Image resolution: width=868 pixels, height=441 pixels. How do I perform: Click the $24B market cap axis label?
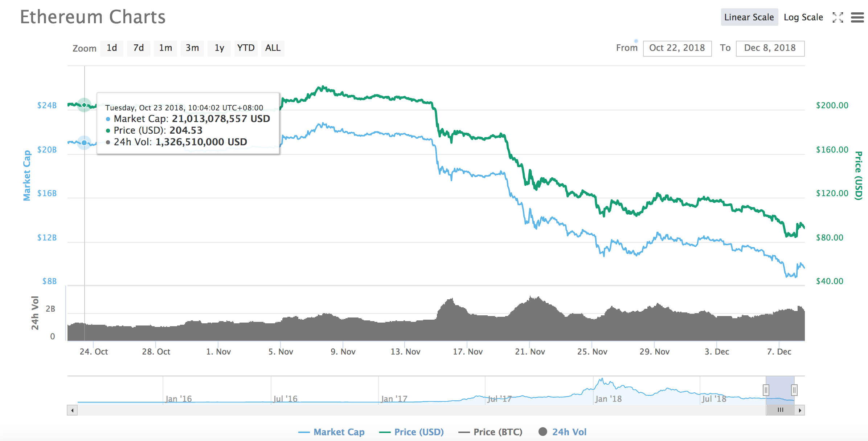tap(47, 105)
